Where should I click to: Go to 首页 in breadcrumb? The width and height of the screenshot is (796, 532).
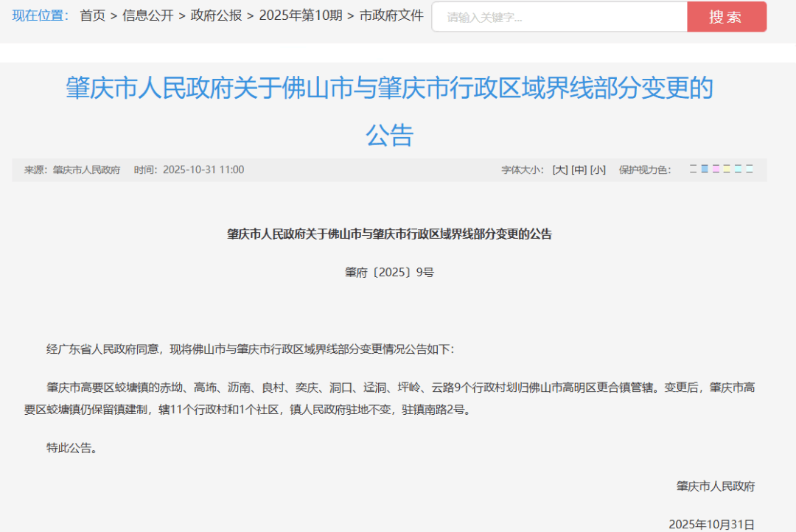click(93, 15)
